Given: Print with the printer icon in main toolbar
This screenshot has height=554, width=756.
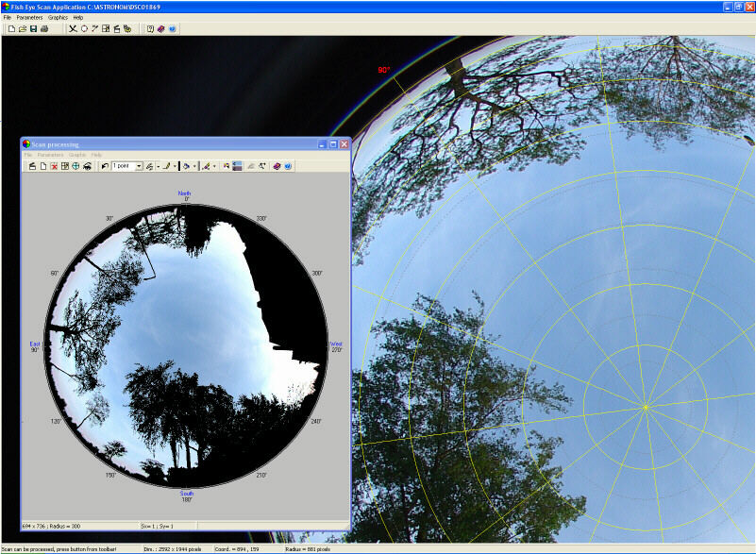Looking at the screenshot, I should point(44,29).
